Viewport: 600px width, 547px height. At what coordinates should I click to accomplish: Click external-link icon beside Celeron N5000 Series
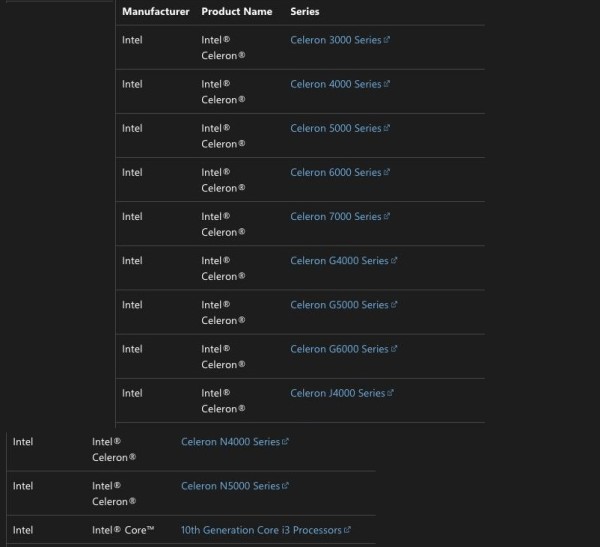click(285, 485)
